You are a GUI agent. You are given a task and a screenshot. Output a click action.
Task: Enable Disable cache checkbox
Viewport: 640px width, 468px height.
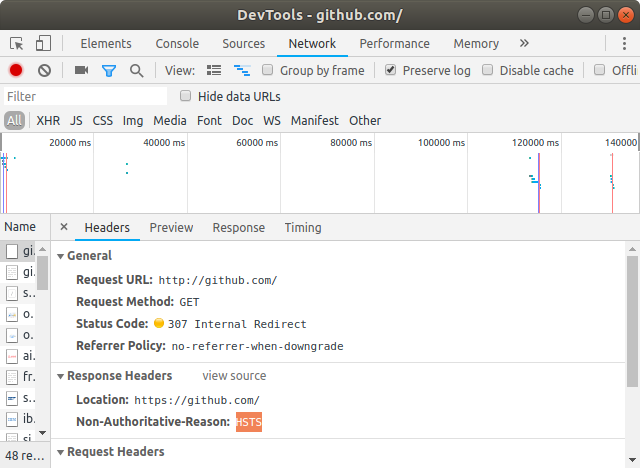click(x=487, y=70)
